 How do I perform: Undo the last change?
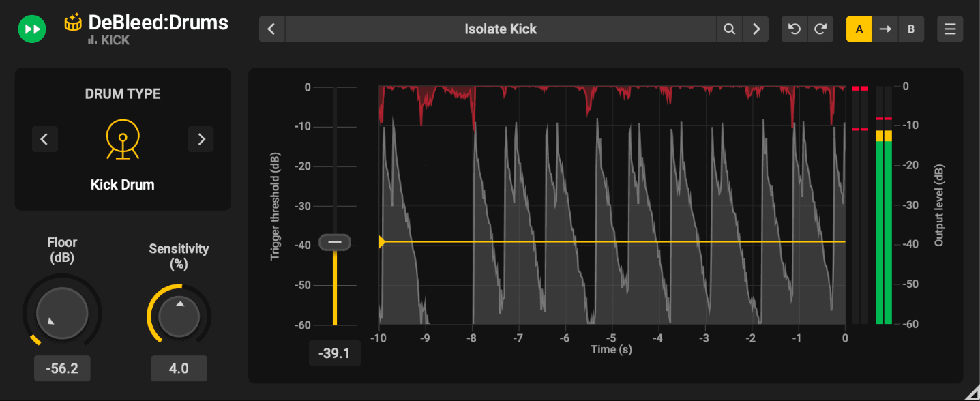tap(794, 29)
